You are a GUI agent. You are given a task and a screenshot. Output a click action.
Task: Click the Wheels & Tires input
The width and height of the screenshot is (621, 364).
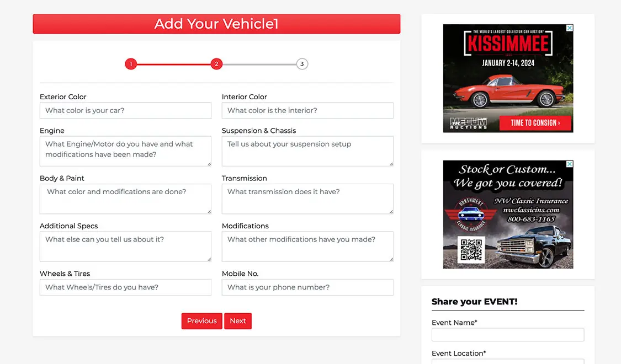point(125,287)
